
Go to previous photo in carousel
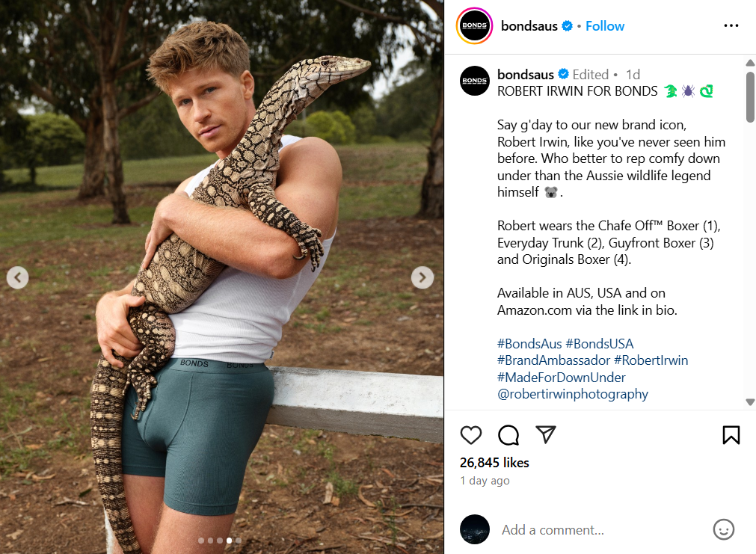pos(17,278)
